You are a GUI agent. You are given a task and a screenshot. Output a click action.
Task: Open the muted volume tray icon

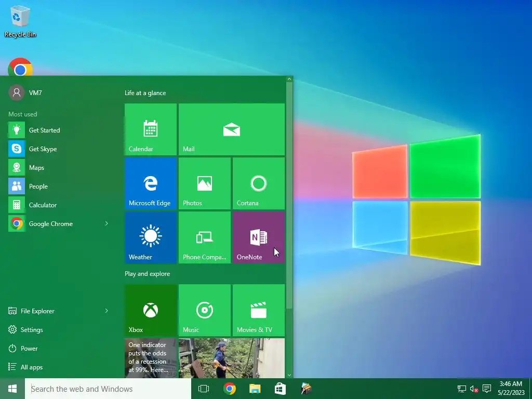pos(474,389)
